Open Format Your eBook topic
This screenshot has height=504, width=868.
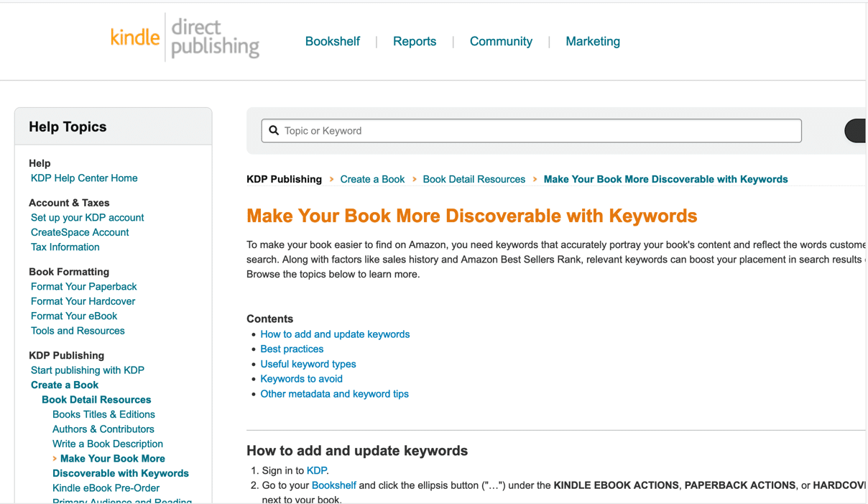pos(74,316)
